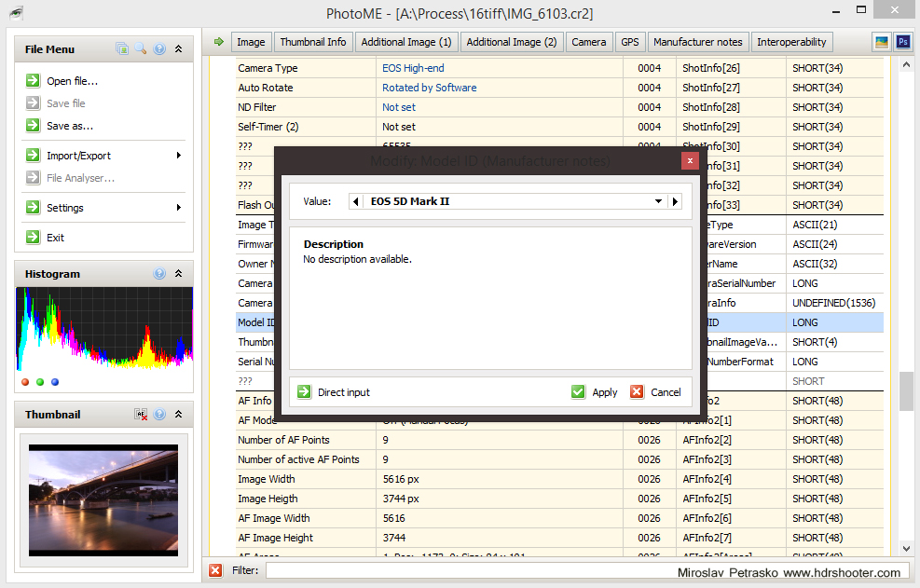Click the "UNDEFINED(1536)" type cell
The height and width of the screenshot is (588, 920).
click(x=833, y=303)
